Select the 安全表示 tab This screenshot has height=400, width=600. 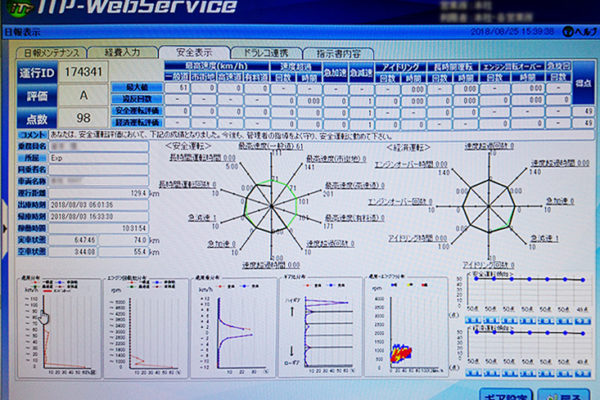pyautogui.click(x=194, y=52)
